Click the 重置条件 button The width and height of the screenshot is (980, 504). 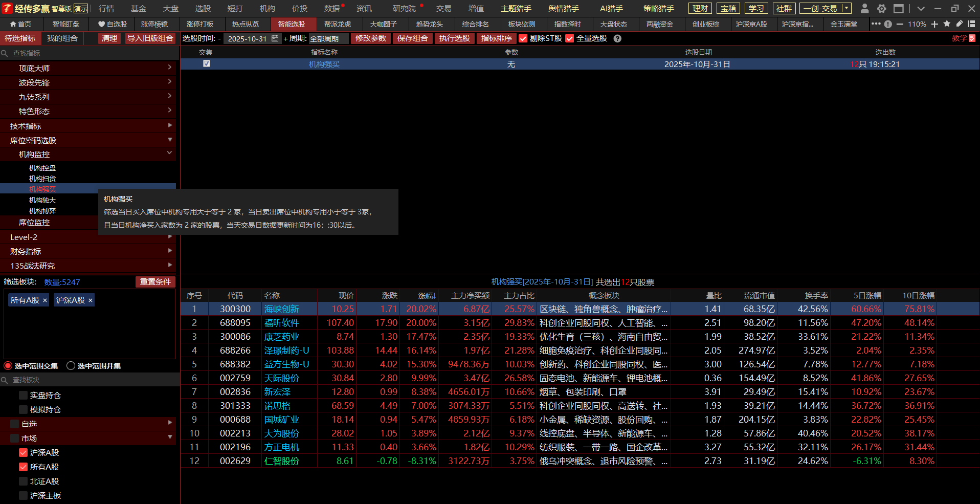pos(155,282)
